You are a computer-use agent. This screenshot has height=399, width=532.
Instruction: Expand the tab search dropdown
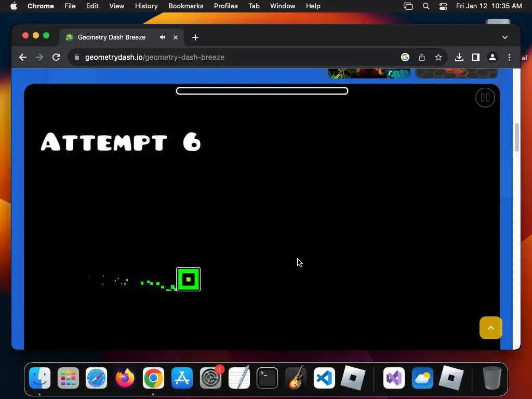click(x=505, y=37)
